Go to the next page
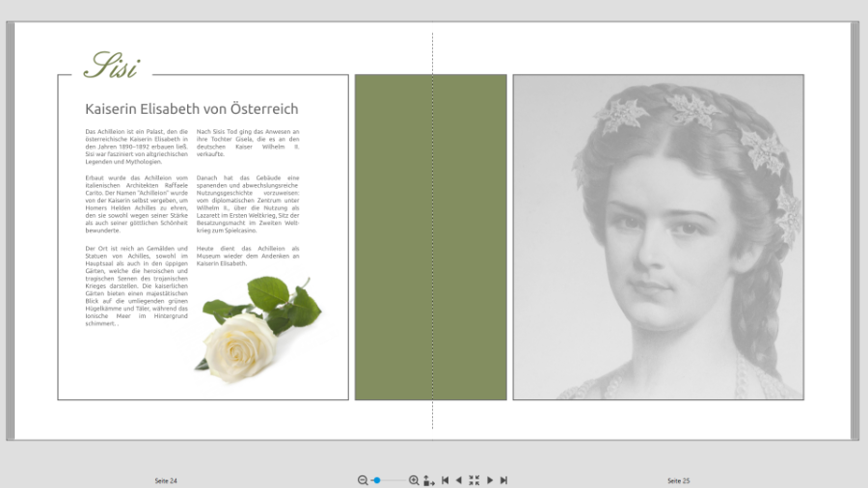 point(490,480)
